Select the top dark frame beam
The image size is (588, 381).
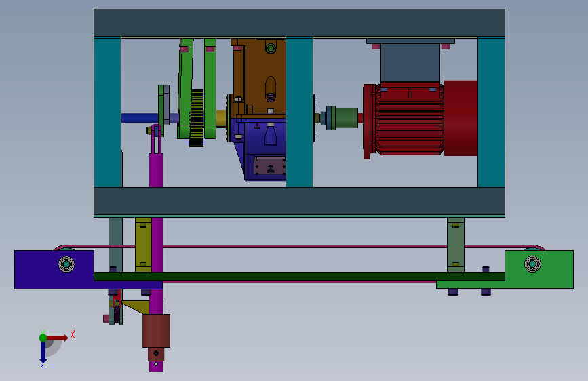pyautogui.click(x=299, y=23)
